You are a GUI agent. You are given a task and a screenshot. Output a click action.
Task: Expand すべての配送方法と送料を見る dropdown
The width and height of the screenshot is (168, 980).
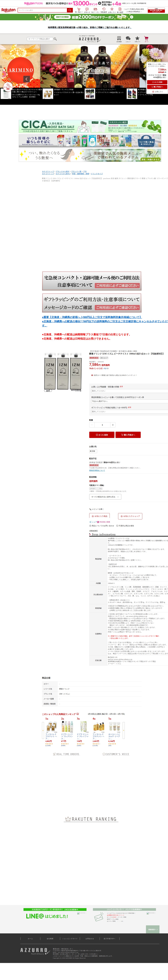pyautogui.click(x=105, y=497)
